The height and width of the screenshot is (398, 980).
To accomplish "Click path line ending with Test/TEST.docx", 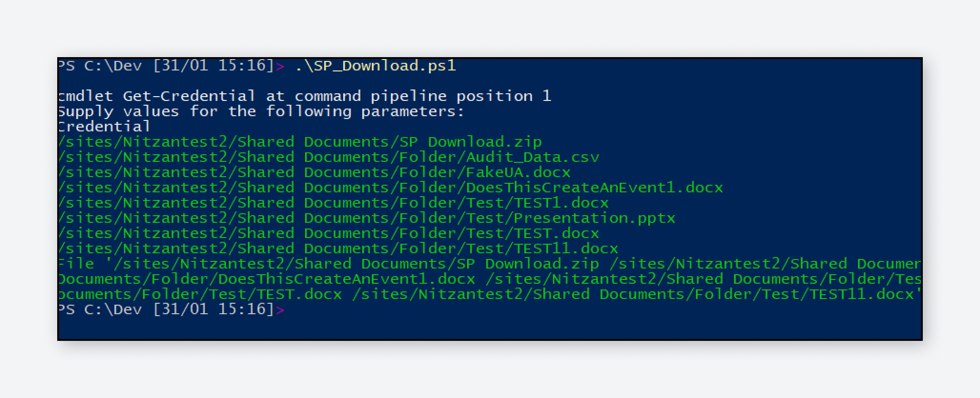I will click(329, 233).
